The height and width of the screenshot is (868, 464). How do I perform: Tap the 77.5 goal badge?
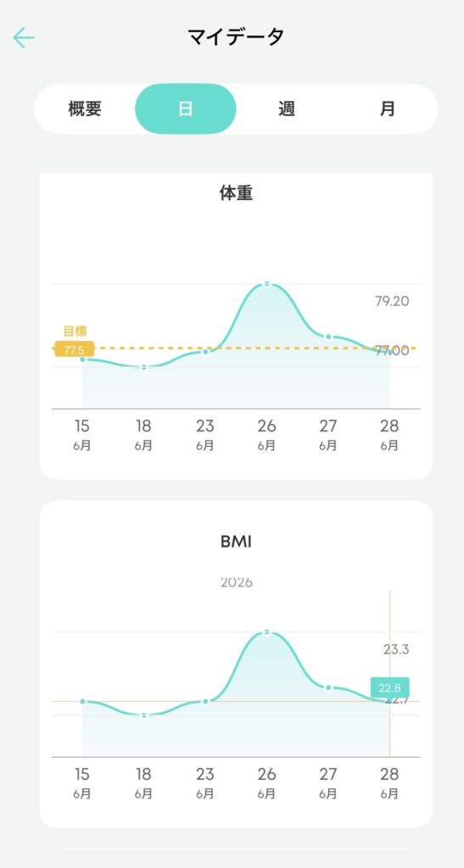(74, 350)
